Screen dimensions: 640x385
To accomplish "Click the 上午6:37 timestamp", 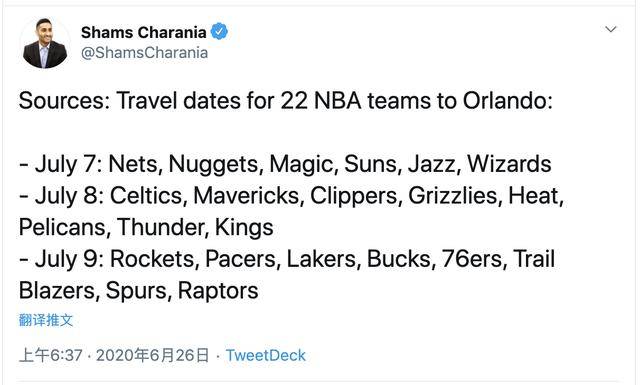I will tap(51, 355).
